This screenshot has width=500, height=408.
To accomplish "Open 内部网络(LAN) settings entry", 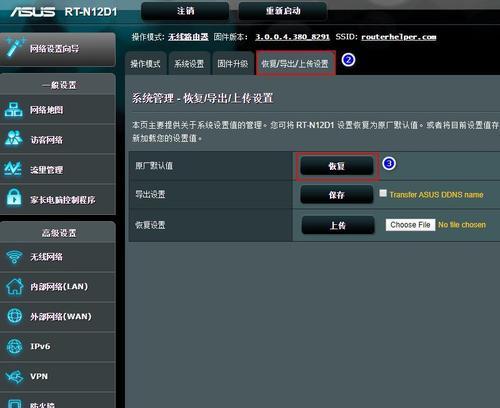I will coord(58,287).
